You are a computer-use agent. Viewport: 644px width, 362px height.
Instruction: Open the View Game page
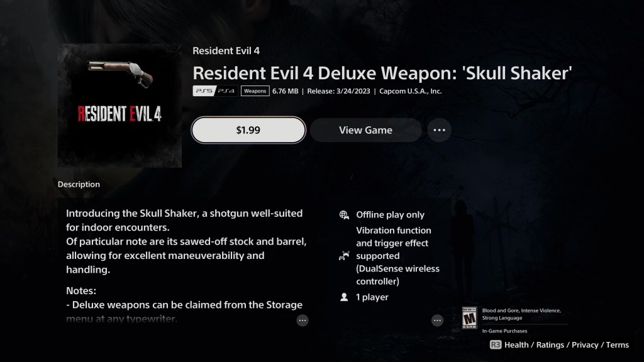(x=365, y=130)
